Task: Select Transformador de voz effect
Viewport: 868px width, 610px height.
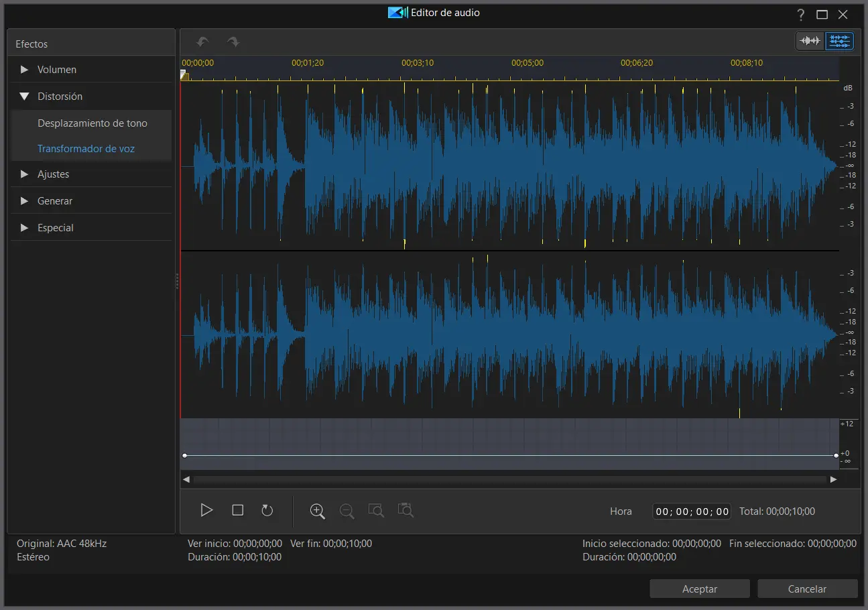Action: tap(86, 149)
